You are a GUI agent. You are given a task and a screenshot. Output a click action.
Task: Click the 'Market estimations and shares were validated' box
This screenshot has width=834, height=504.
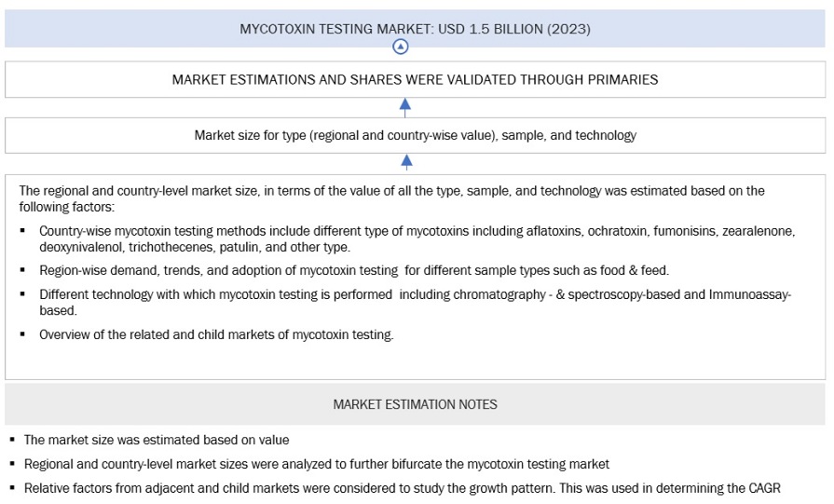415,79
